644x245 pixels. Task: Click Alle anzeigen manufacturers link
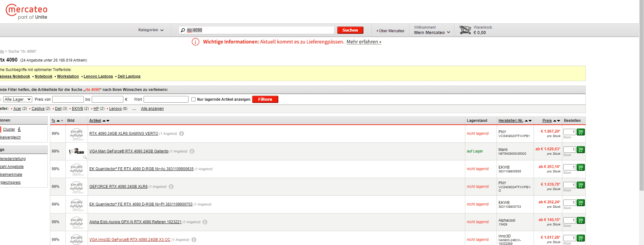tap(152, 109)
